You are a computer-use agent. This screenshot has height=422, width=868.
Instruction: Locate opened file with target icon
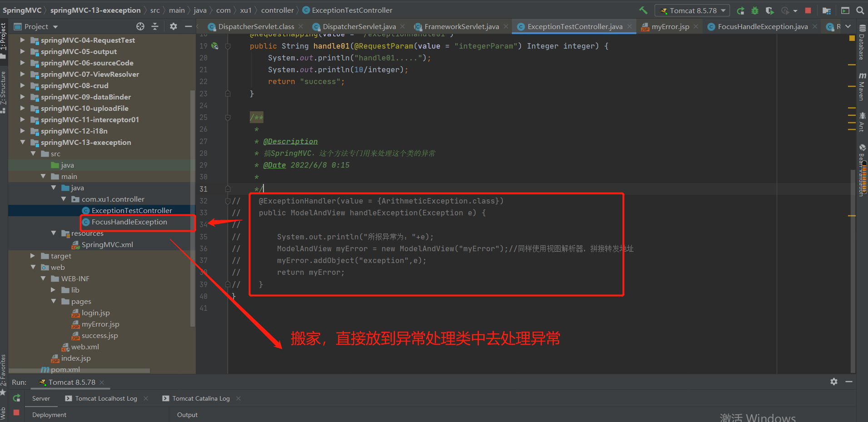pyautogui.click(x=140, y=26)
